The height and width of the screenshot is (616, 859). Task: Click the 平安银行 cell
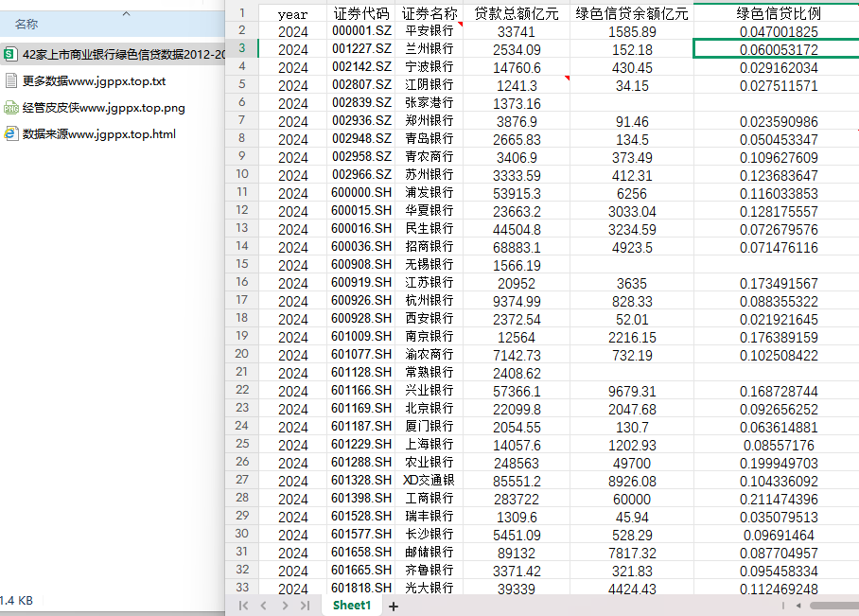click(429, 31)
